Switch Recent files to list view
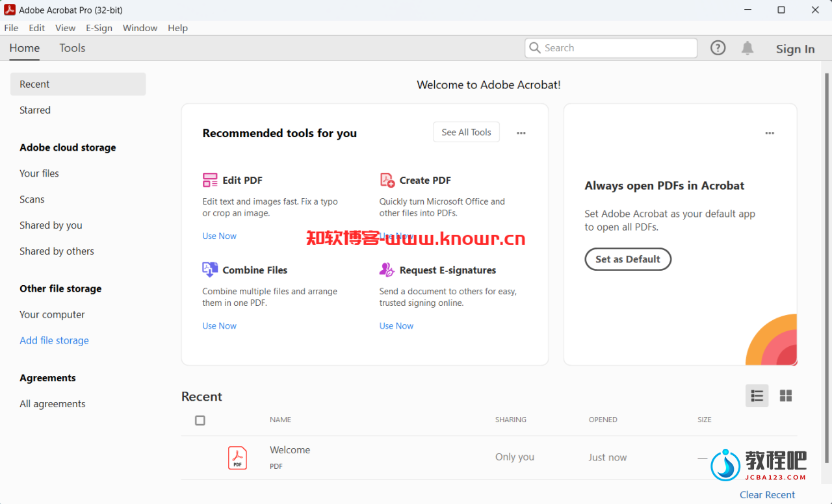 (757, 396)
